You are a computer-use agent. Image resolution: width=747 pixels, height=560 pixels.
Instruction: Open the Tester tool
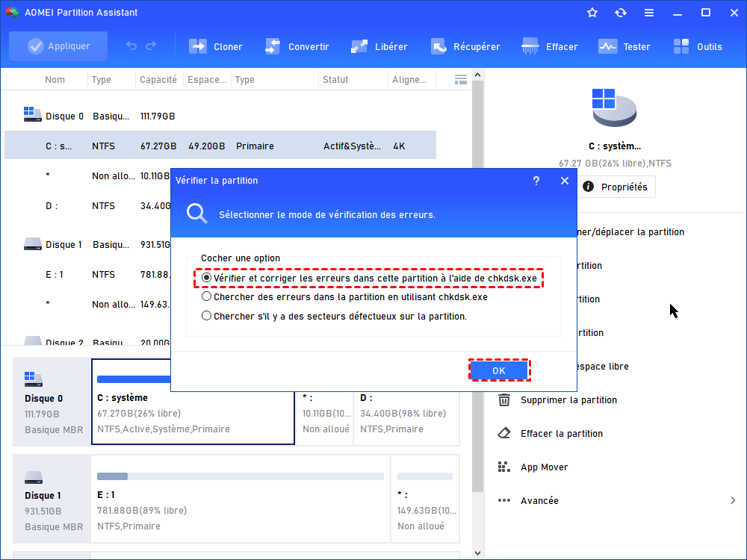point(624,46)
